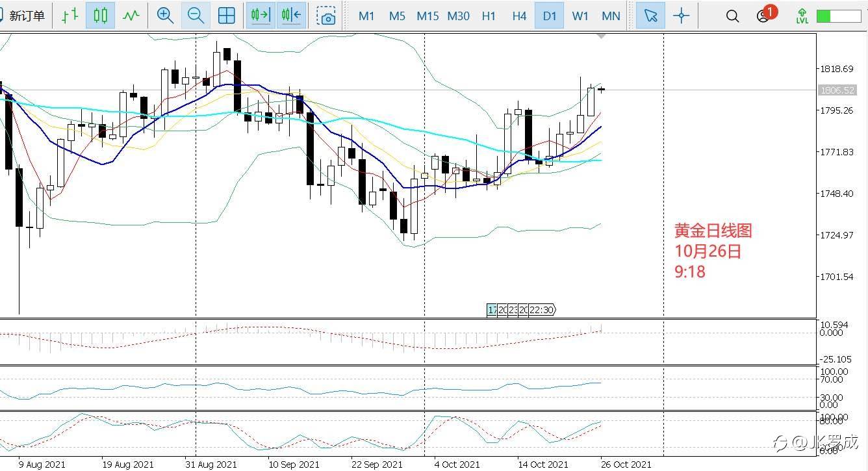Toggle chart shift from right edge
The height and width of the screenshot is (471, 868).
point(291,16)
